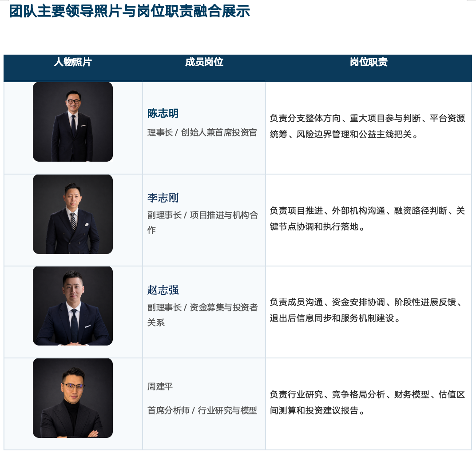476x453 pixels.
Task: Click the title 理事长 / 创始人兼首席投资官
Action: point(202,132)
